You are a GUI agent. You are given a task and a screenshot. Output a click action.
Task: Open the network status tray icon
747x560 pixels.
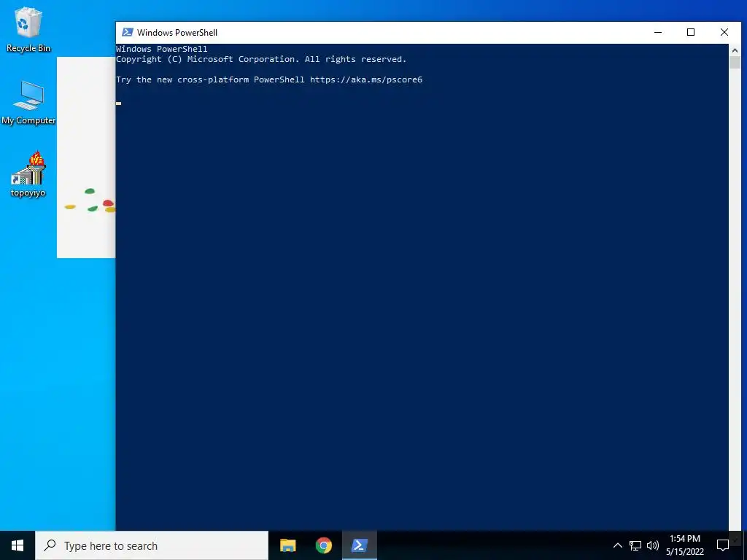coord(635,545)
